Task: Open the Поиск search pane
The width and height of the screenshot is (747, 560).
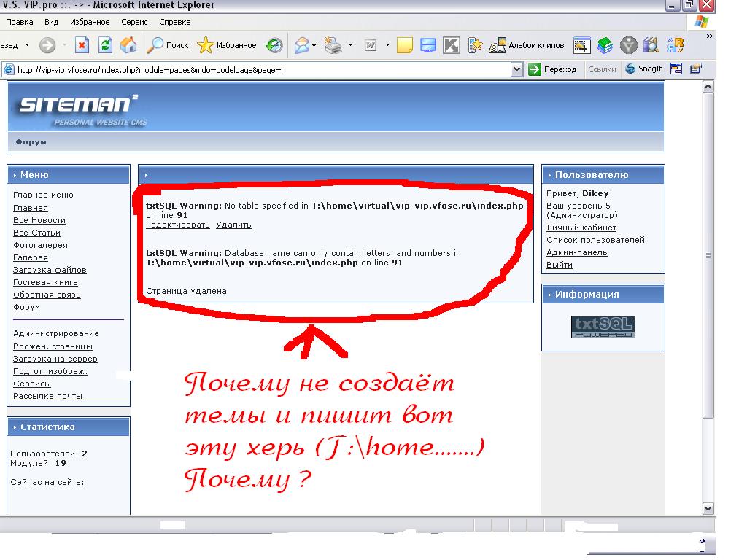Action: coord(168,45)
